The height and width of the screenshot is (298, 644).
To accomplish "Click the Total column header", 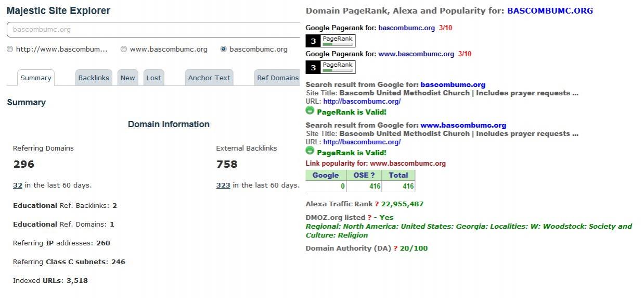I will click(x=398, y=175).
